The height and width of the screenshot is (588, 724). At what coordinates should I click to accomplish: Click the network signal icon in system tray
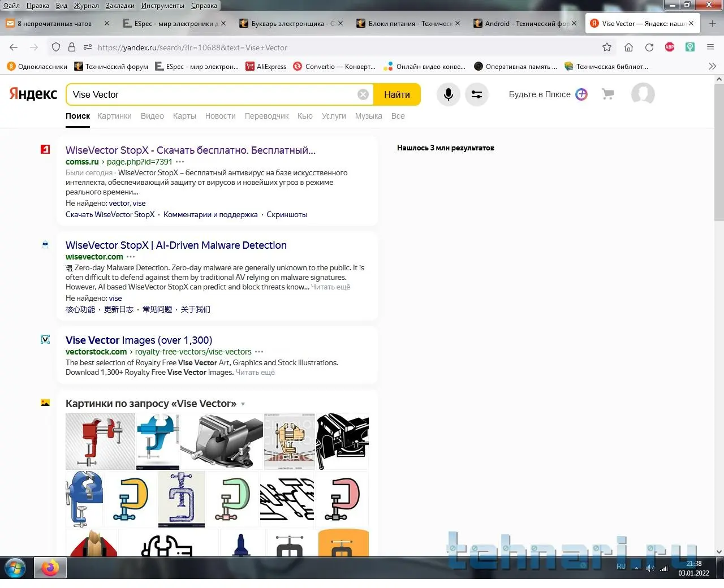[x=664, y=568]
